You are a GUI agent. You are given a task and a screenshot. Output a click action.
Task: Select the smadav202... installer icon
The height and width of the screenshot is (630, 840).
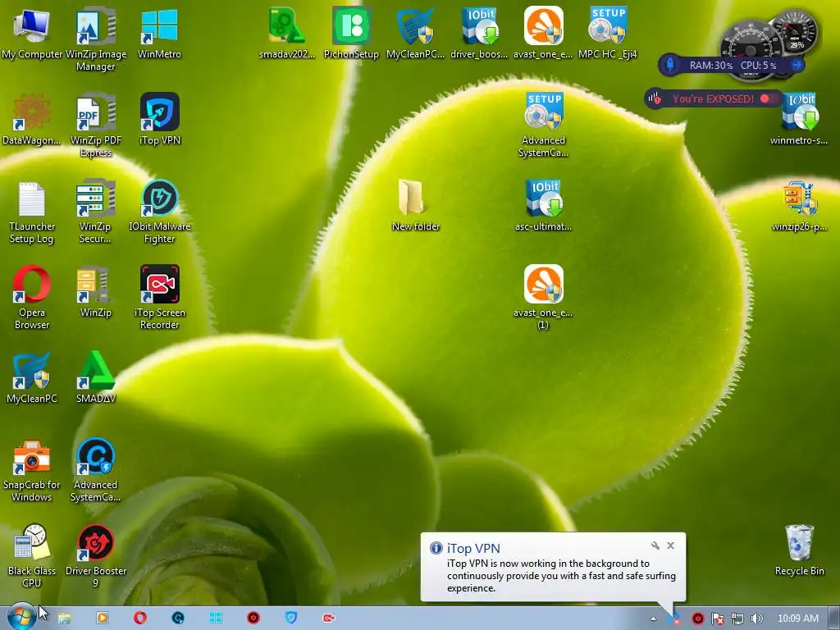(x=286, y=33)
